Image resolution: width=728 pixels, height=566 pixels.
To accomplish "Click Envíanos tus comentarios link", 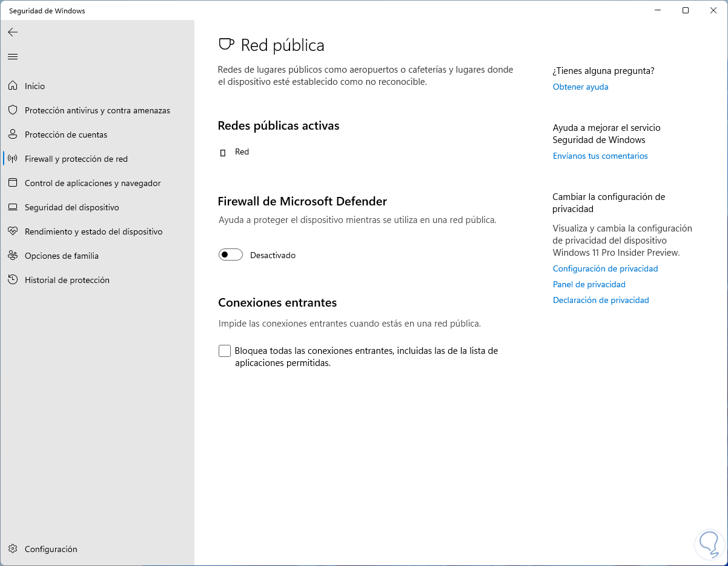I will [x=600, y=156].
